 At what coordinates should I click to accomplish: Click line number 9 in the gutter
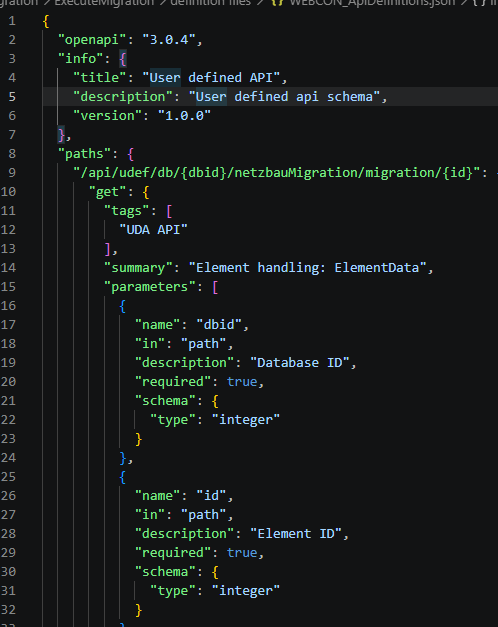click(12, 173)
